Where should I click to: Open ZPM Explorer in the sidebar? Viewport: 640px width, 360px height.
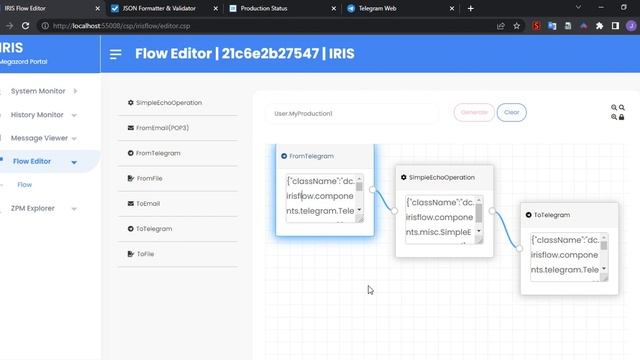pos(33,208)
